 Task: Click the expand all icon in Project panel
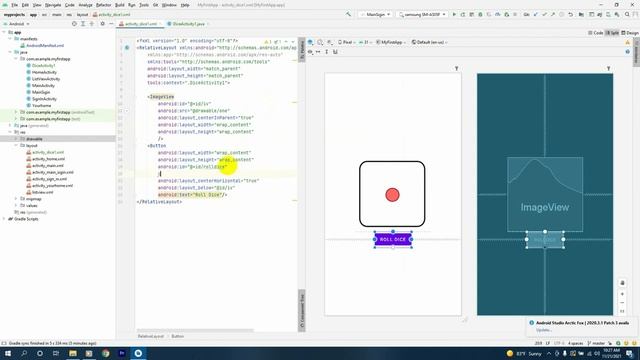[x=83, y=24]
